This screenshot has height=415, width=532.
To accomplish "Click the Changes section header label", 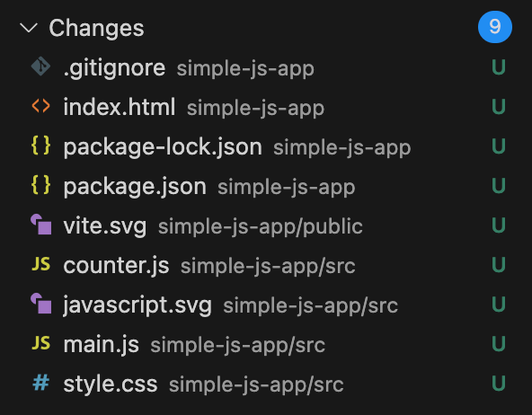I will tap(96, 29).
